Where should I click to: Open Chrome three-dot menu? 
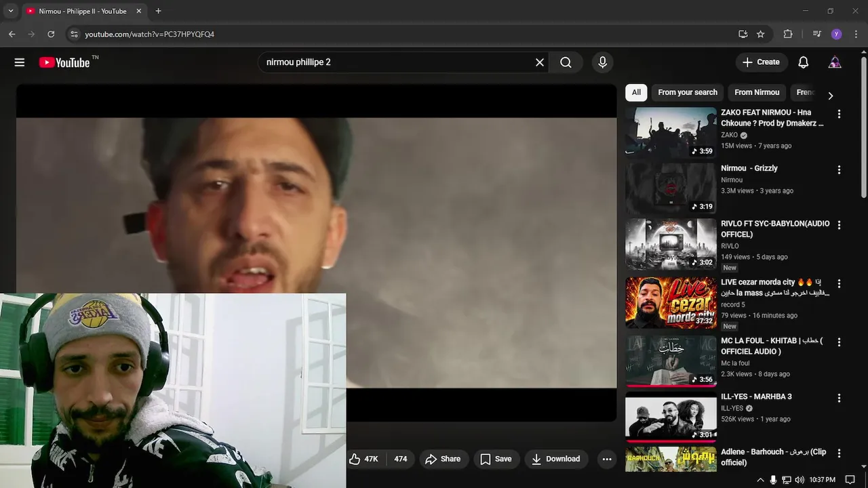coord(856,34)
